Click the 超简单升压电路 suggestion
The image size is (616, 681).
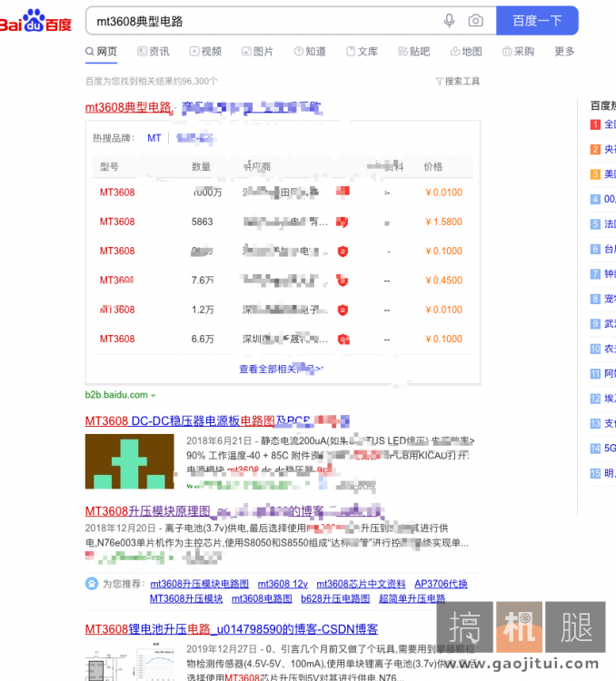point(412,598)
